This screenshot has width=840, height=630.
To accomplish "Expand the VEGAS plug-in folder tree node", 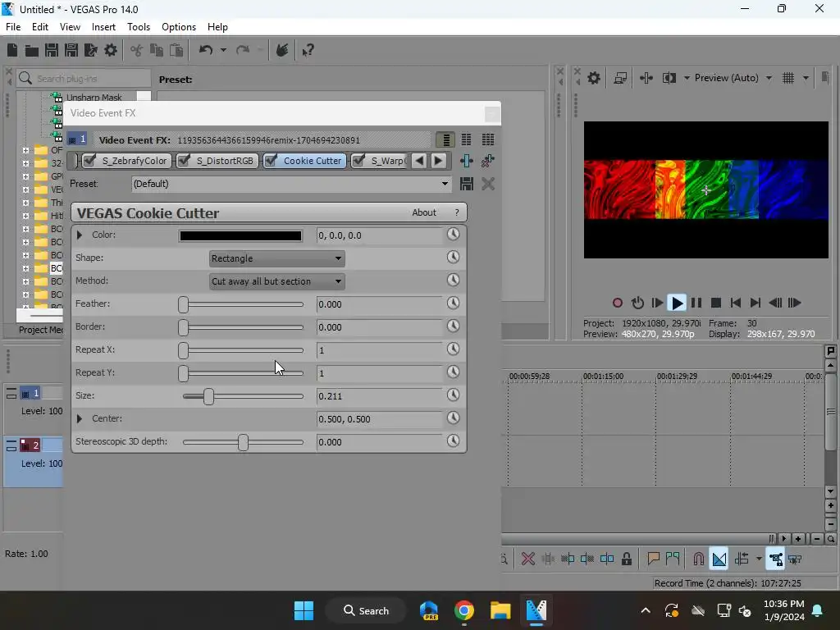I will pos(25,189).
